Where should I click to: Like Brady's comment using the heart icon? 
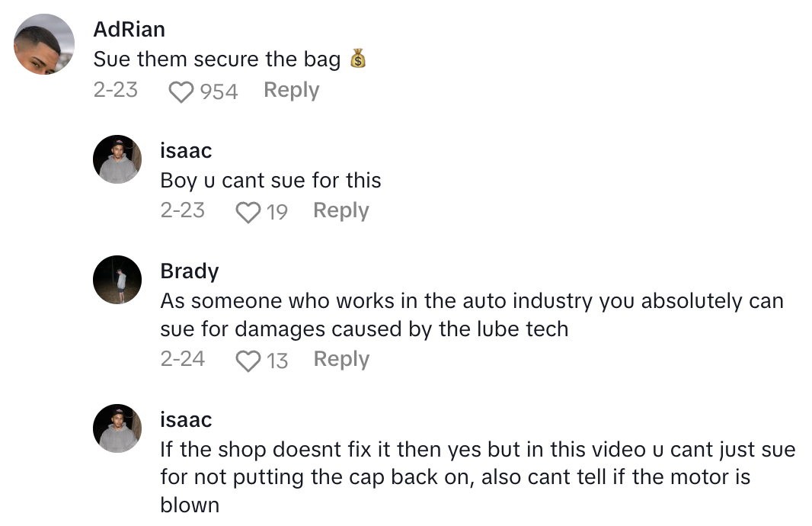(248, 361)
